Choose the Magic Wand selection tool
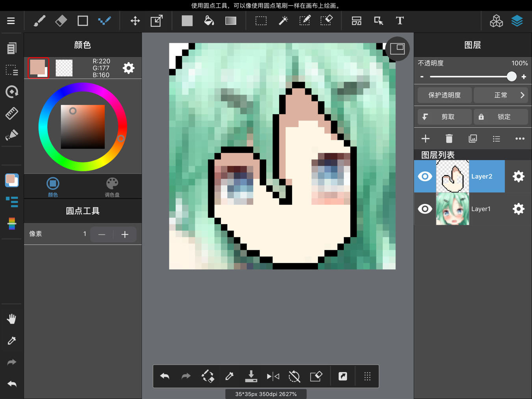532x399 pixels. (x=283, y=21)
